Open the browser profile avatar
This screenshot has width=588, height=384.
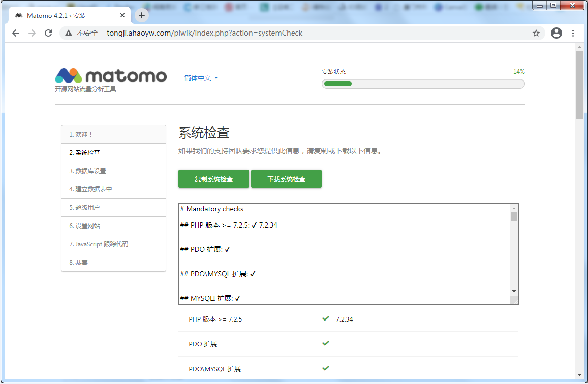[556, 33]
